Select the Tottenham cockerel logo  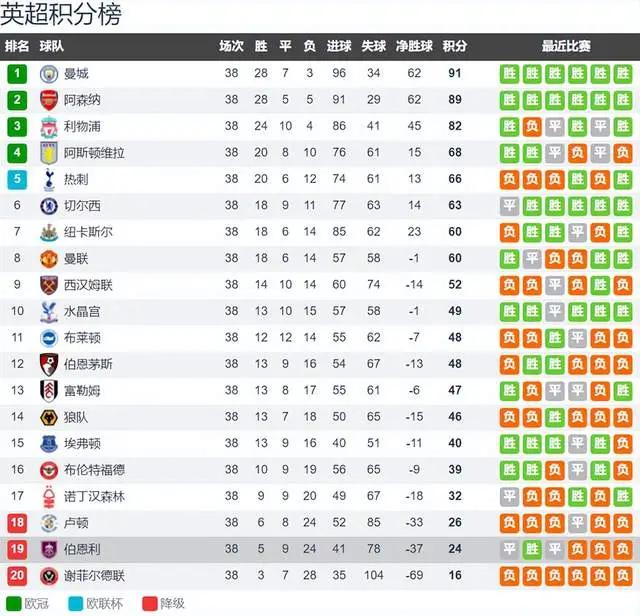(49, 179)
